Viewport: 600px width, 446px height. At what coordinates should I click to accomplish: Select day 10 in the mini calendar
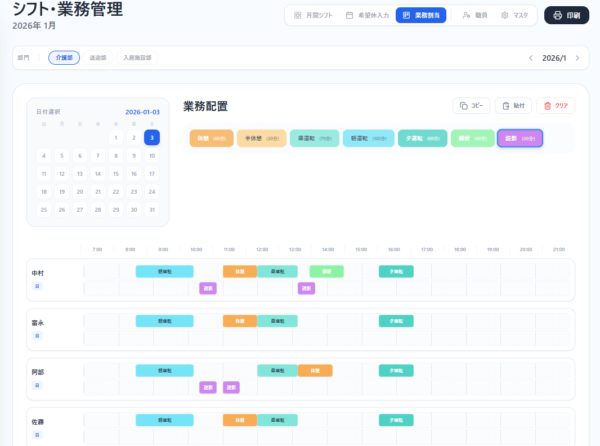pyautogui.click(x=151, y=156)
